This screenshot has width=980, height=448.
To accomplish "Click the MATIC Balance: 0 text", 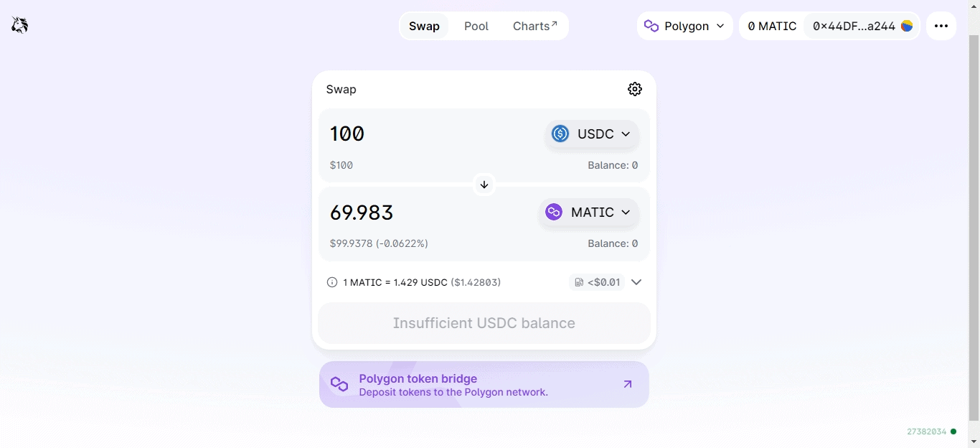I will click(613, 243).
